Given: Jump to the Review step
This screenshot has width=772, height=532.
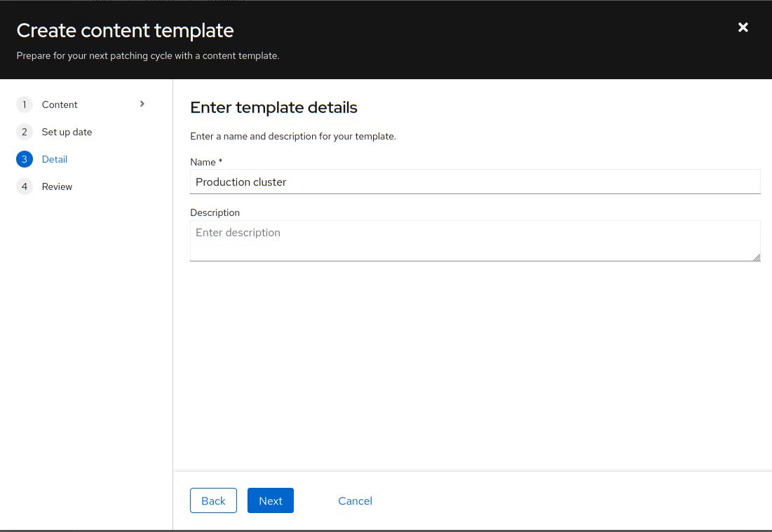Looking at the screenshot, I should [x=57, y=186].
